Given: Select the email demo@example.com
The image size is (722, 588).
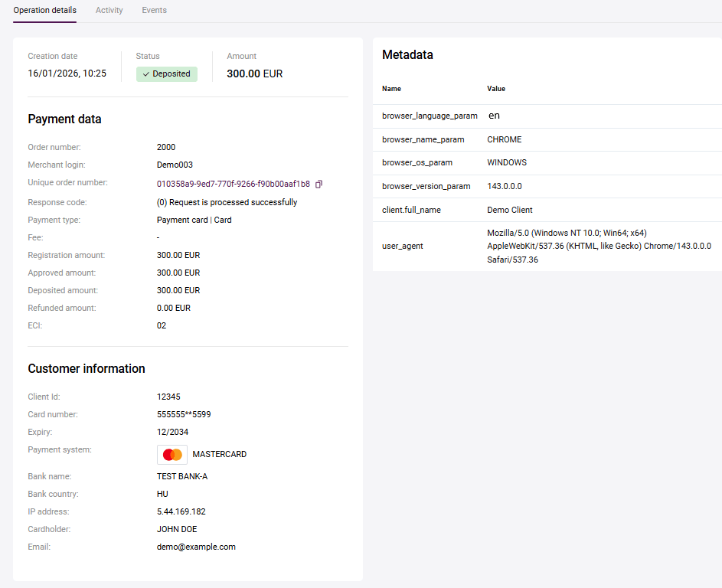Looking at the screenshot, I should pyautogui.click(x=196, y=547).
